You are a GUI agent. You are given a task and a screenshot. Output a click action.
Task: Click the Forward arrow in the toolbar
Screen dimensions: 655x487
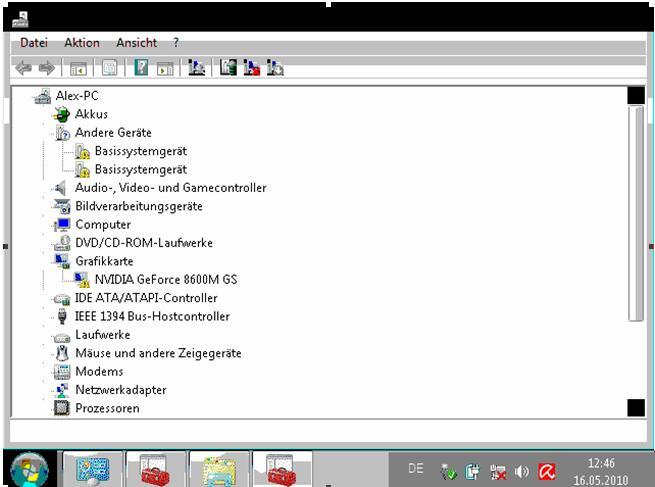[46, 68]
